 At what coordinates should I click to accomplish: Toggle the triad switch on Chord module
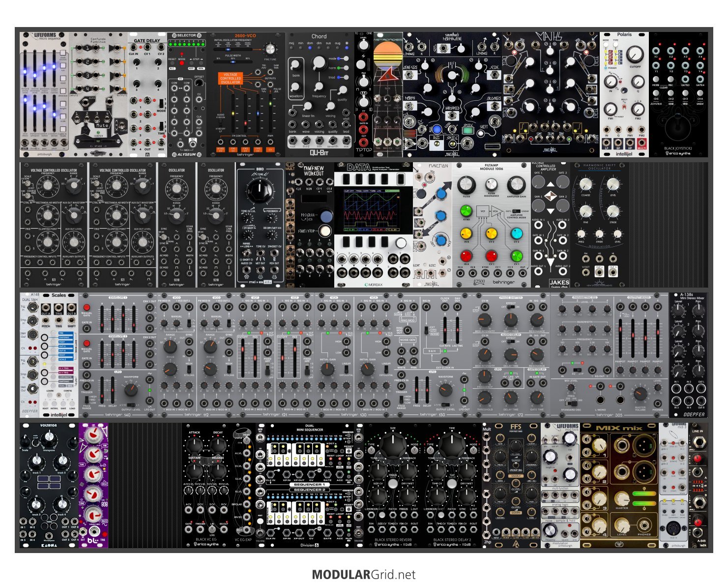343,77
